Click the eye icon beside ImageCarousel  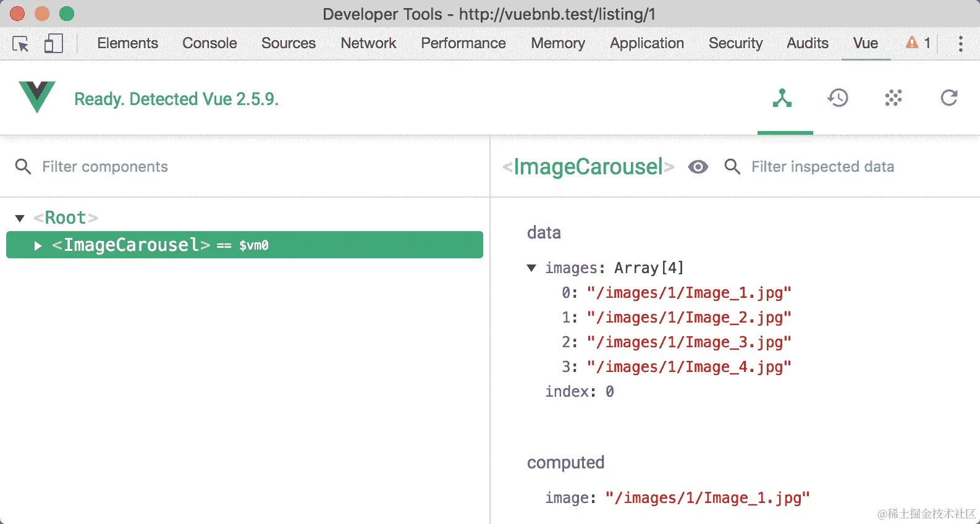coord(698,167)
